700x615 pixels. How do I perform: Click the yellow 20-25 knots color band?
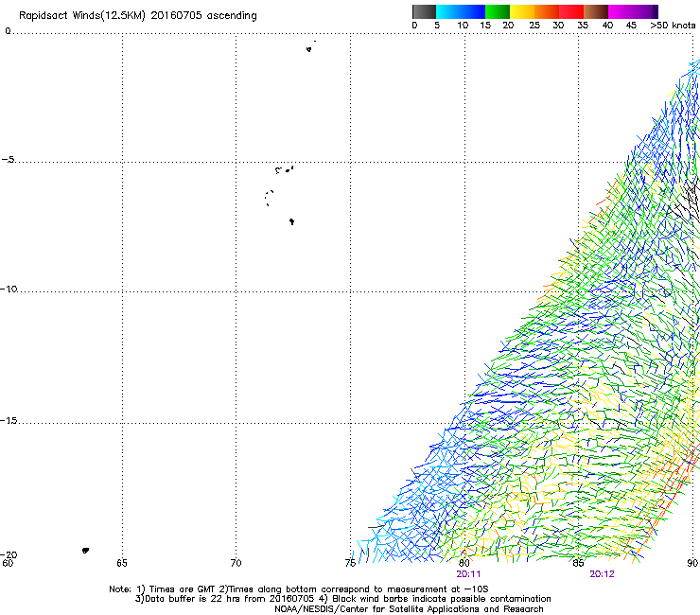[x=522, y=11]
